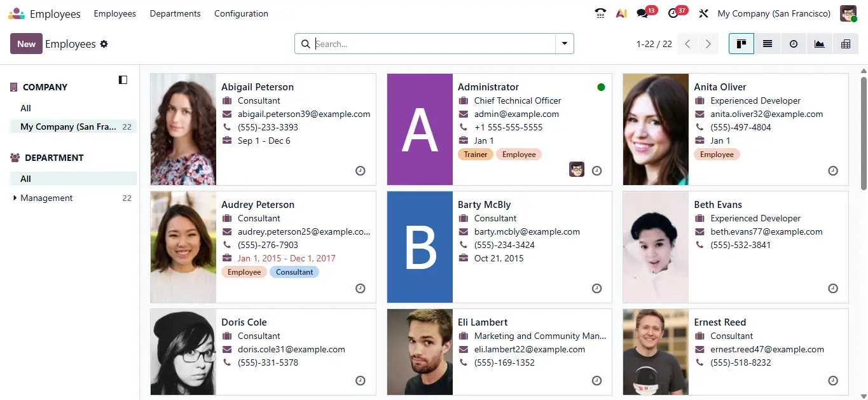Open the Employees app home logo
Viewport: 868px width, 400px height.
pos(17,13)
